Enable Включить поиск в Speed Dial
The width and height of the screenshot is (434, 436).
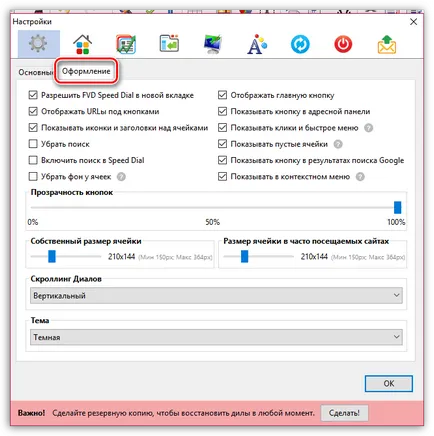pyautogui.click(x=33, y=160)
